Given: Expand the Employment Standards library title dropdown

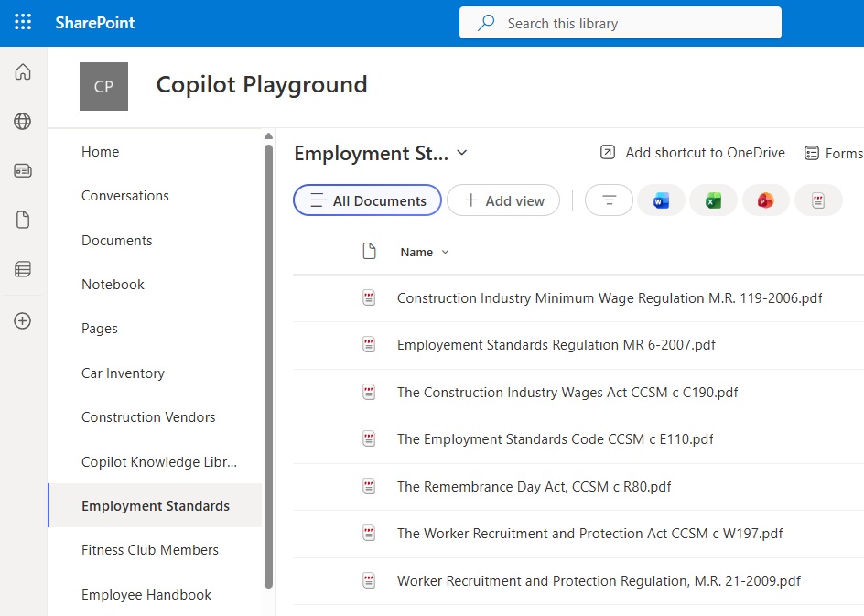Looking at the screenshot, I should coord(461,153).
